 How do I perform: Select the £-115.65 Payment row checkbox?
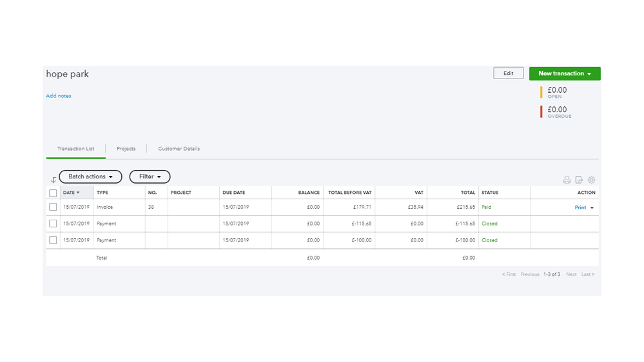[x=53, y=224]
